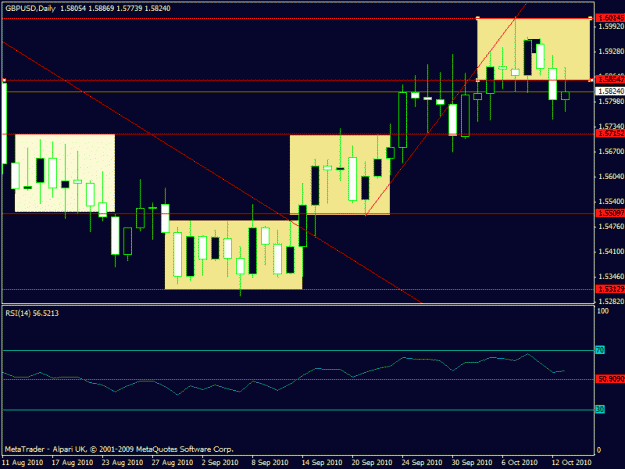Click the RSI(14) 56.5213 indicator label
The width and height of the screenshot is (625, 469).
click(32, 313)
